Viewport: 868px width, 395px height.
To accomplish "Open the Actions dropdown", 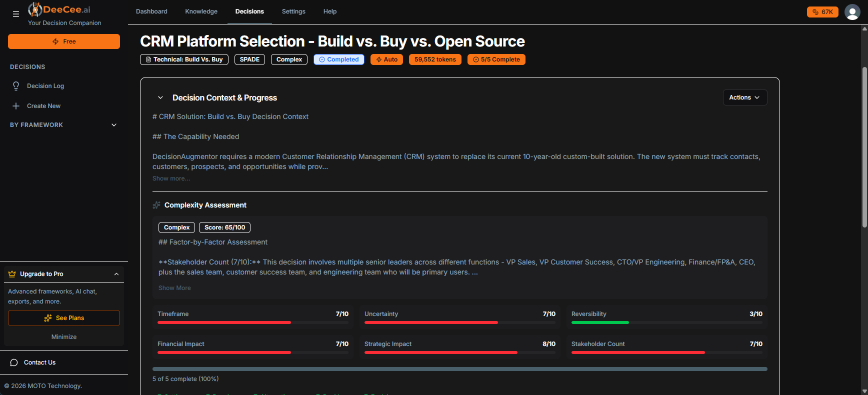I will (745, 97).
